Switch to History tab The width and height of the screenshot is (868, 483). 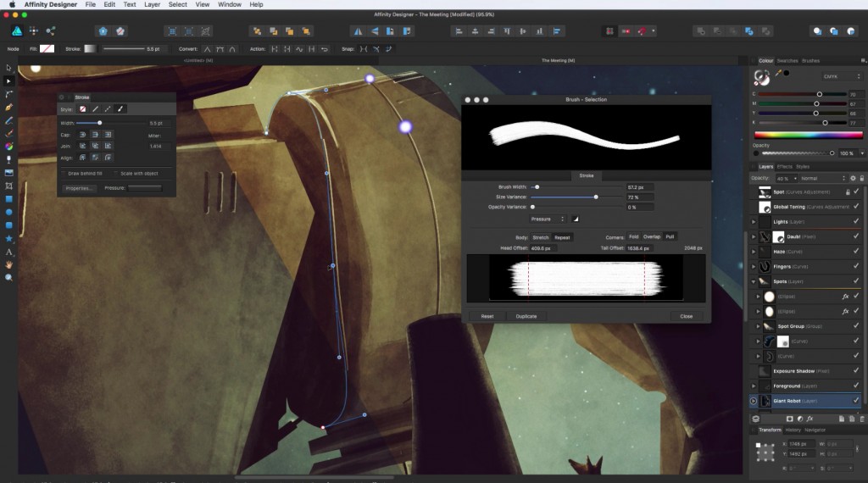click(x=793, y=430)
